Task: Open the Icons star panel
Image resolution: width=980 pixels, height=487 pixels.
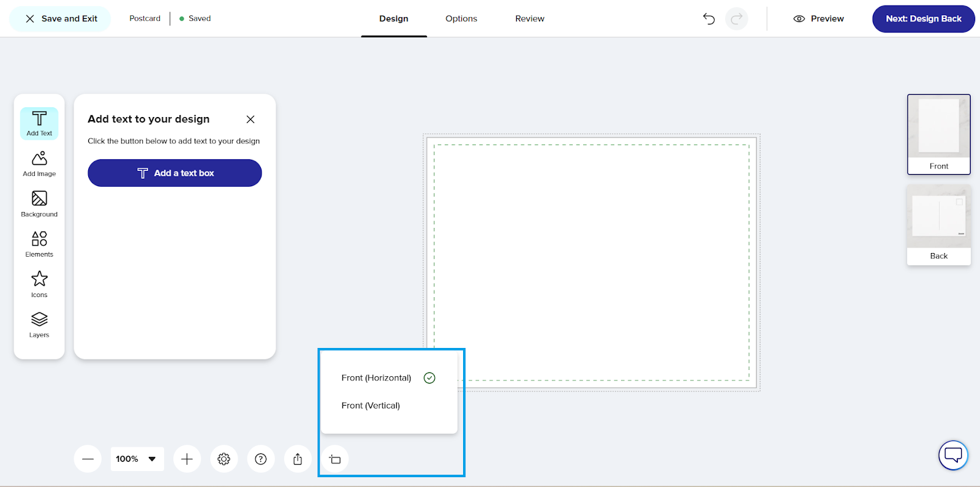Action: 39,284
